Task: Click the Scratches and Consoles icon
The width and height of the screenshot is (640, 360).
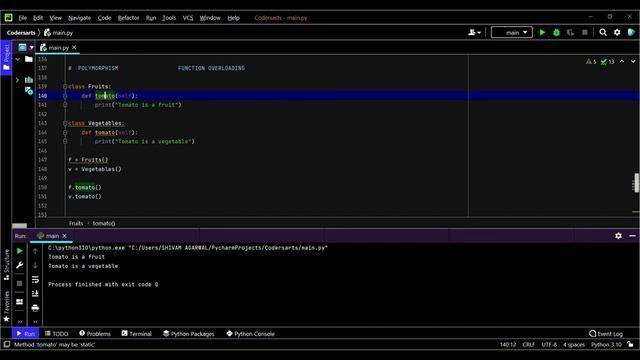Action: (x=29, y=90)
